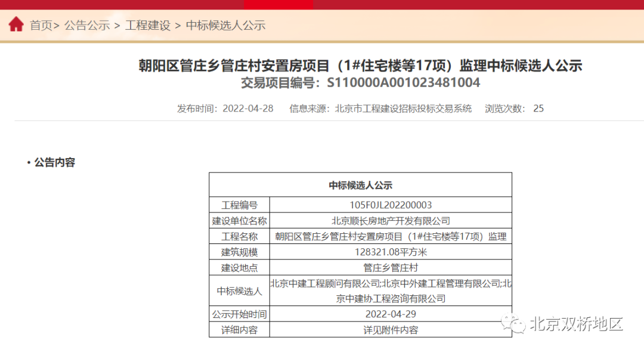This screenshot has width=644, height=352.
Task: Click info source 北京市工程建设招标投标交易系统
Action: 403,109
